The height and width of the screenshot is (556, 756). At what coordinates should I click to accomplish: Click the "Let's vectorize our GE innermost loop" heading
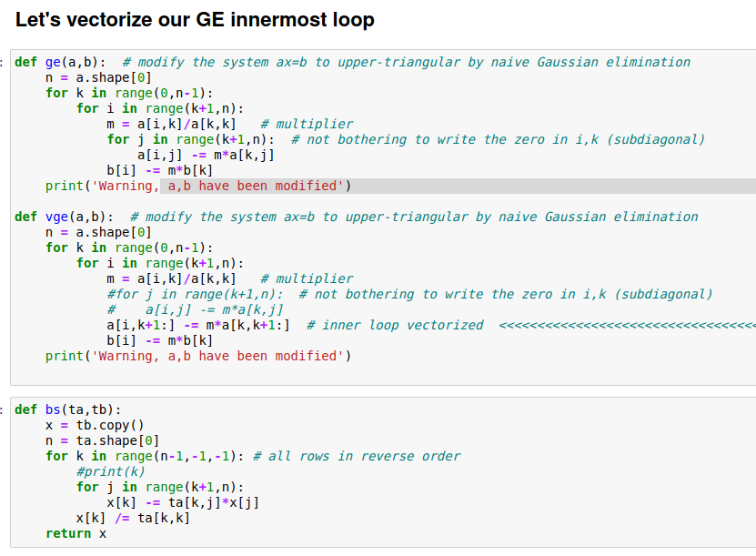[x=195, y=19]
